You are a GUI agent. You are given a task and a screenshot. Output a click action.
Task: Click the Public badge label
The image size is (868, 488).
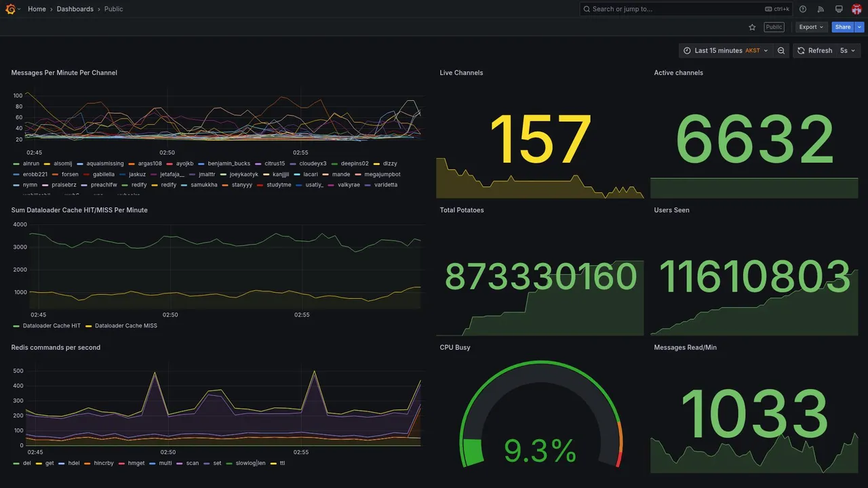pos(774,27)
